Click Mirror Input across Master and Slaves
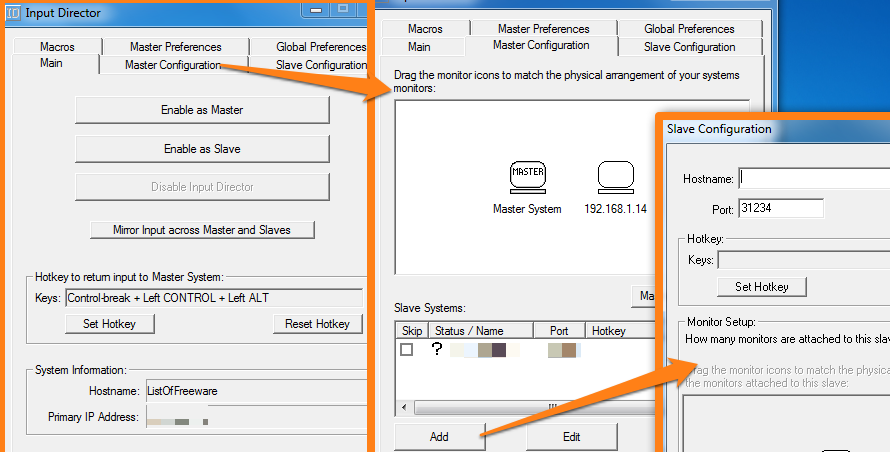The height and width of the screenshot is (452, 890). 201,230
